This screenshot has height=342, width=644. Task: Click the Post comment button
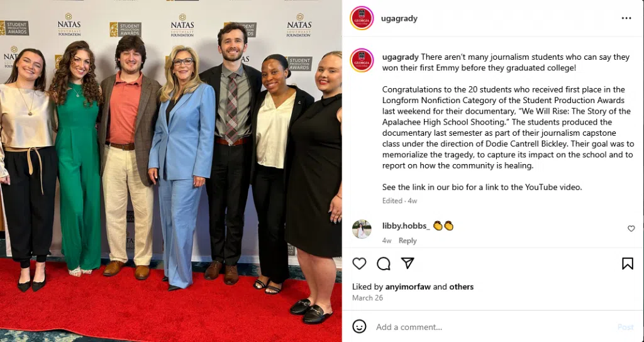[626, 327]
